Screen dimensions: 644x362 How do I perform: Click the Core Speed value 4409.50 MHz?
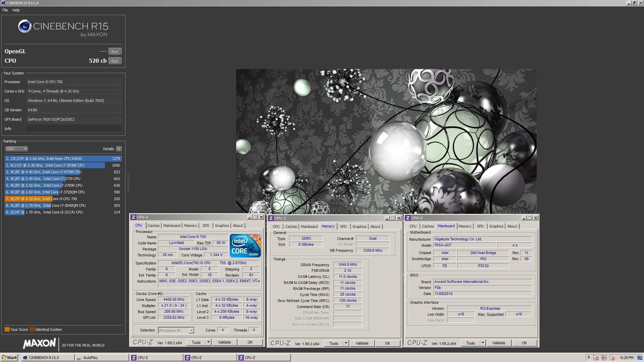[174, 300]
